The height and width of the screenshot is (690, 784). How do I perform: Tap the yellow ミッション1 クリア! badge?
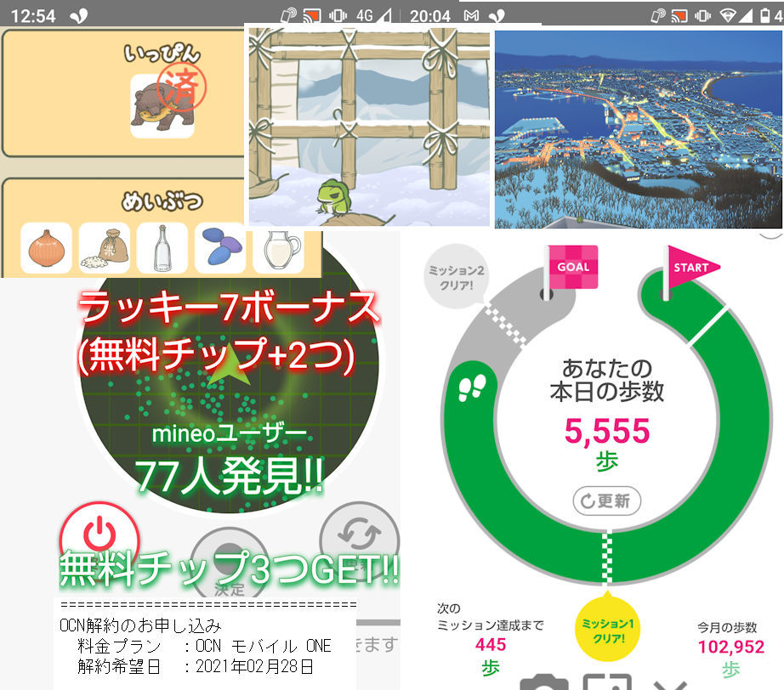coord(607,630)
